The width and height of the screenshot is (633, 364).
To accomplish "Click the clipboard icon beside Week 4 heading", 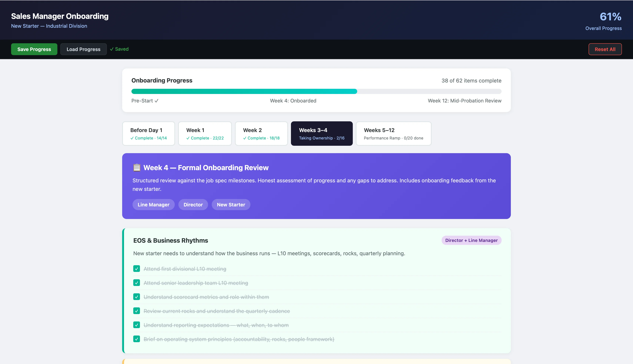I will click(137, 168).
